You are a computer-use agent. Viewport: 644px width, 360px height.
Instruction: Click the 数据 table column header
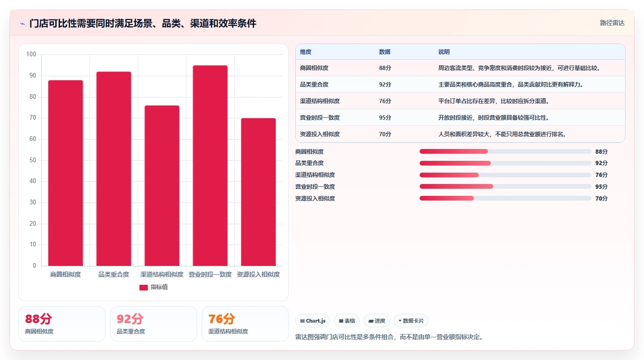tap(385, 52)
